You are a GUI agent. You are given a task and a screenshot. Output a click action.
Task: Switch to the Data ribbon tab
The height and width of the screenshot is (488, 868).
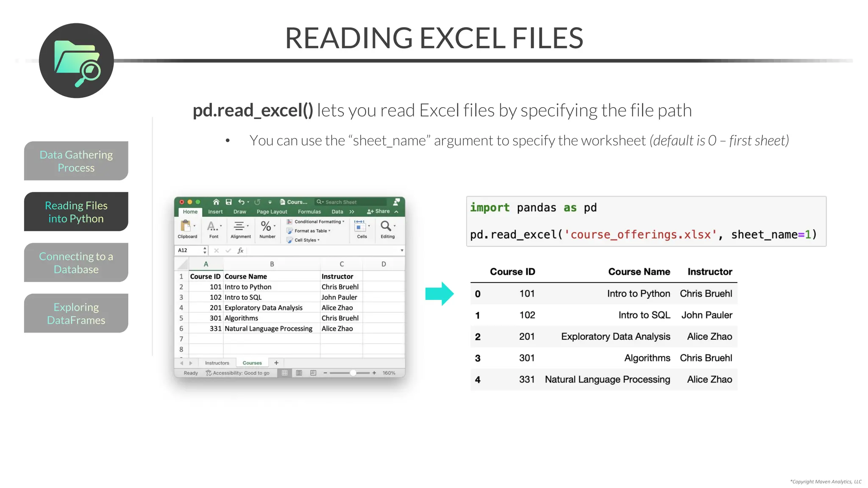[x=337, y=212]
